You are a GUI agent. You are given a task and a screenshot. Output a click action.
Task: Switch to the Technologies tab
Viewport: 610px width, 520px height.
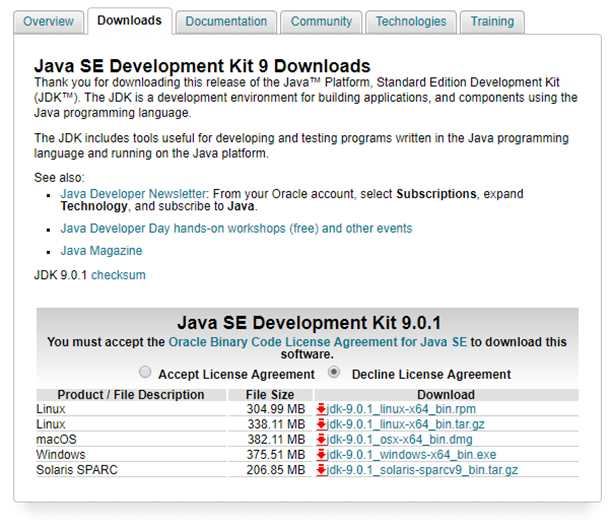coord(411,22)
